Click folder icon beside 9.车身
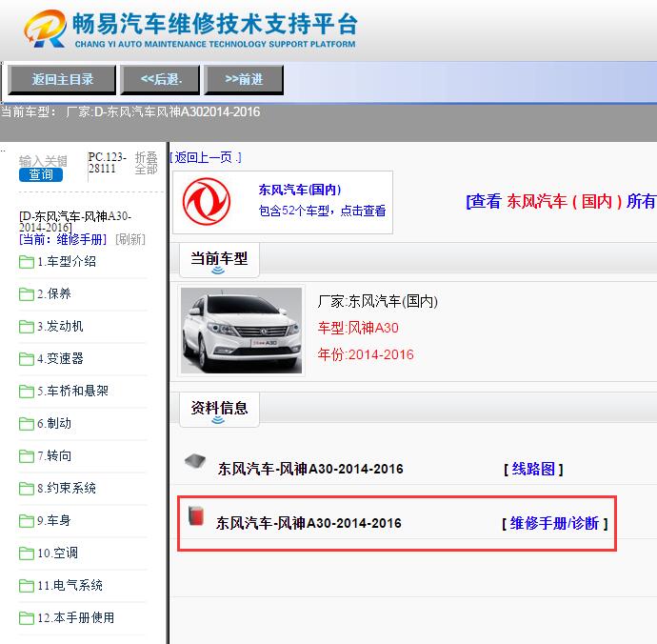 27,521
